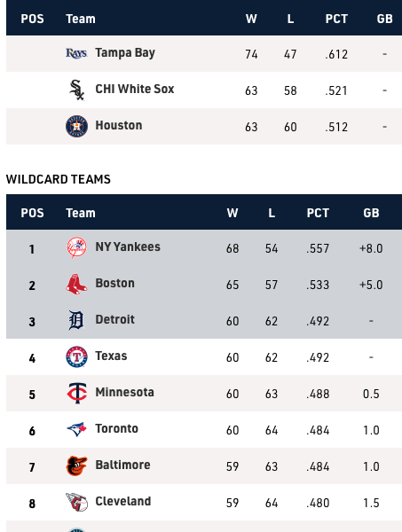
Task: Open the NY Yankees team link
Action: click(x=128, y=246)
